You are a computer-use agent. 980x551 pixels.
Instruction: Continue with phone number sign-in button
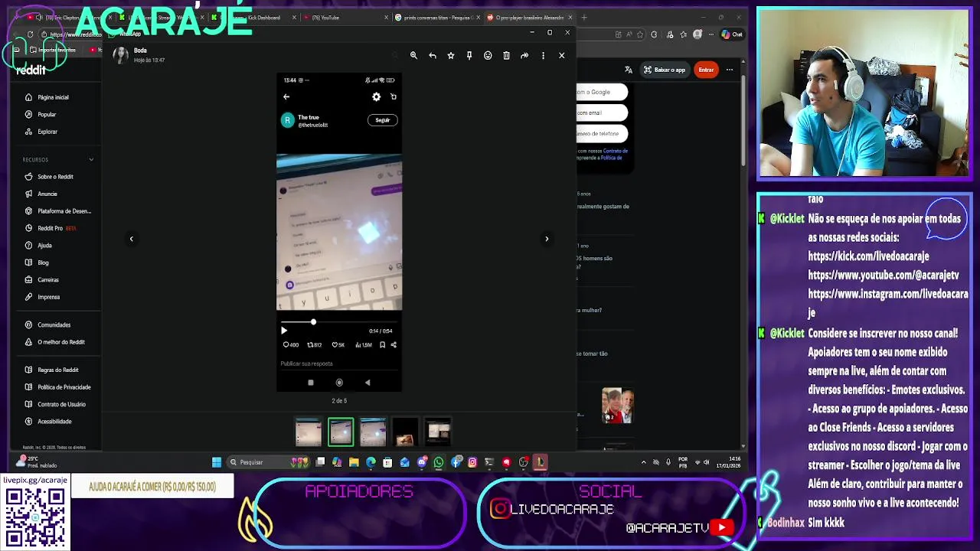(602, 134)
